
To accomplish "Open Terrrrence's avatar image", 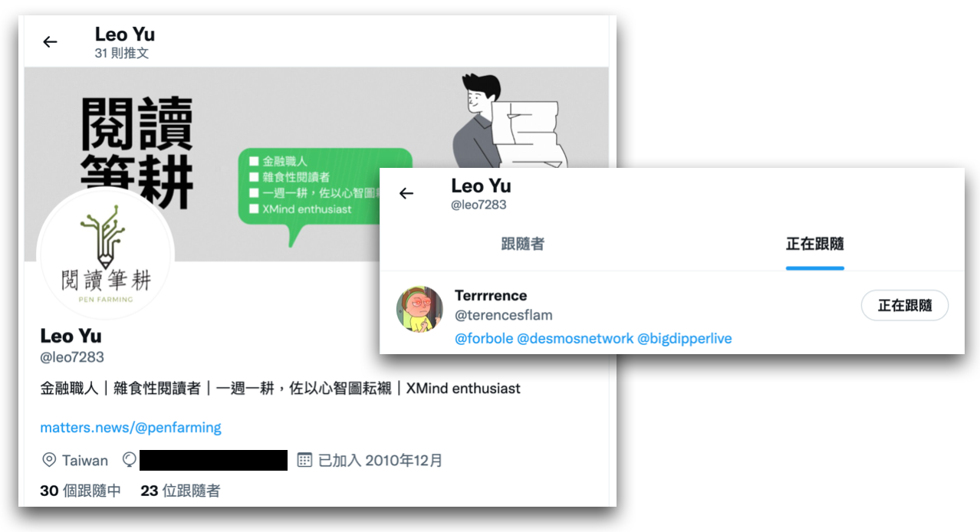I will [419, 310].
